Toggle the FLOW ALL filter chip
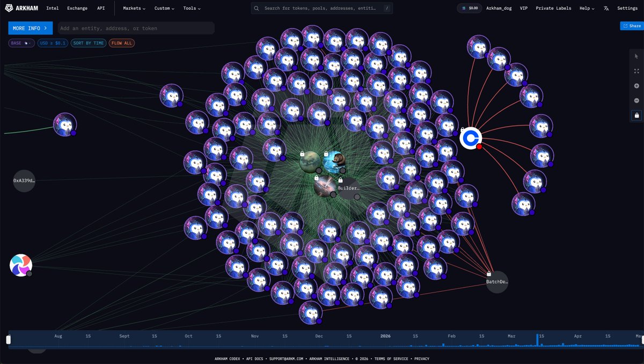The height and width of the screenshot is (364, 644). pos(122,43)
